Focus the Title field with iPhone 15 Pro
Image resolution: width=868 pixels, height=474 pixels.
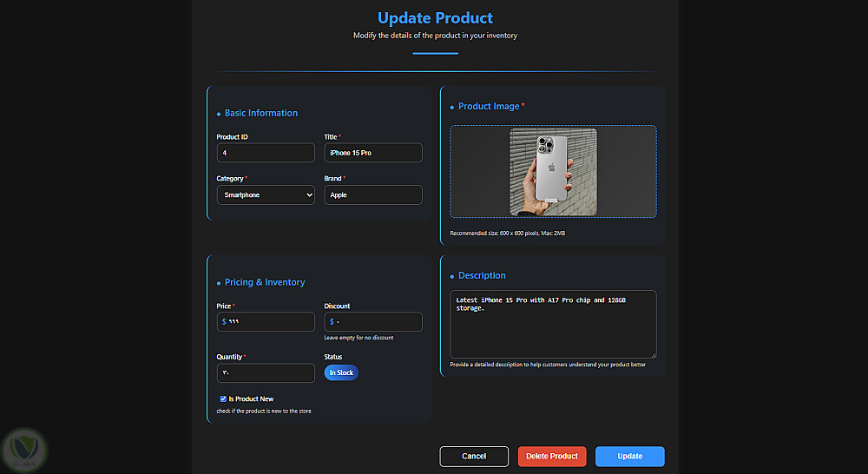pyautogui.click(x=373, y=153)
